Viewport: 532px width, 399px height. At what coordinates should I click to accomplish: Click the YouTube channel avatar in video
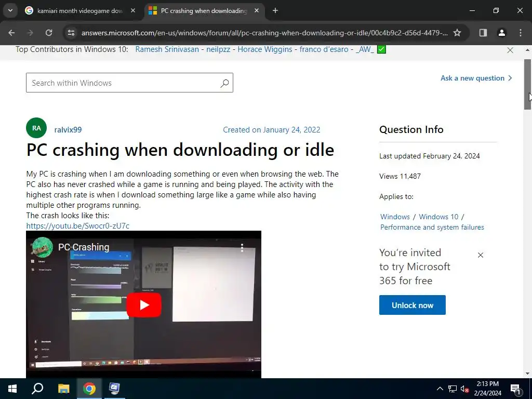click(42, 247)
